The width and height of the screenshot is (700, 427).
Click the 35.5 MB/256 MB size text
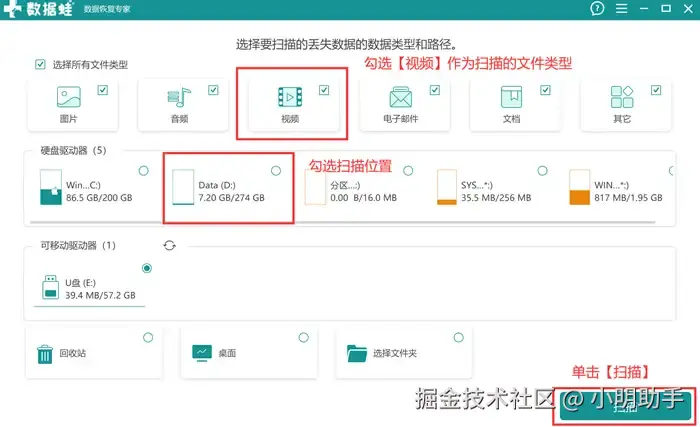click(496, 197)
